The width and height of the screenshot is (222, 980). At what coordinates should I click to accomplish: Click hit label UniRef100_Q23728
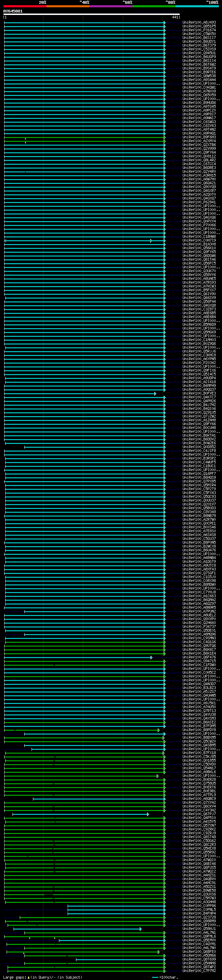pos(199,917)
